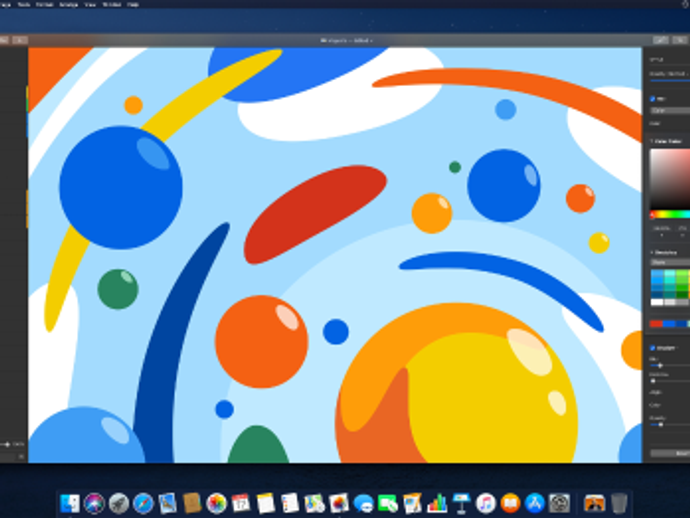Open the Format menu
The height and width of the screenshot is (518, 690).
(x=44, y=4)
